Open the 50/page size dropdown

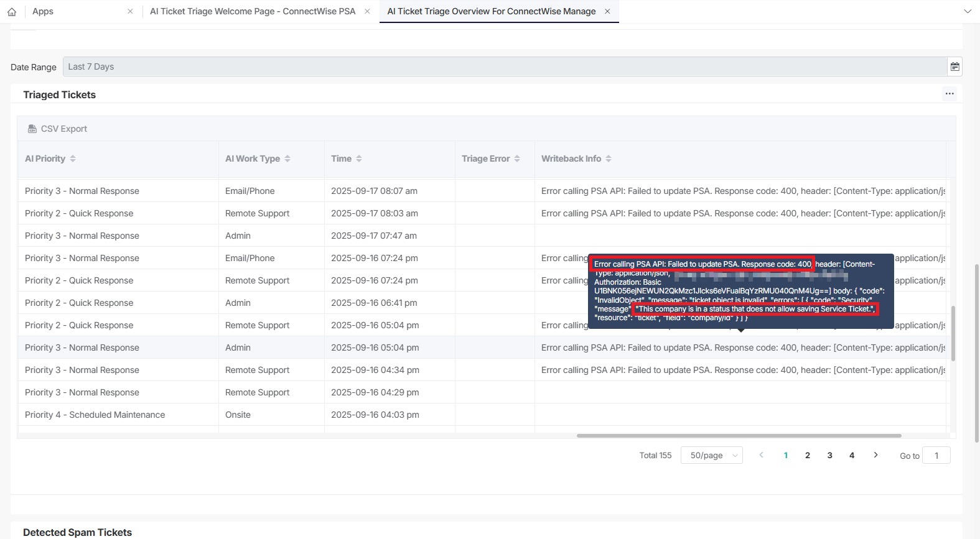[711, 455]
